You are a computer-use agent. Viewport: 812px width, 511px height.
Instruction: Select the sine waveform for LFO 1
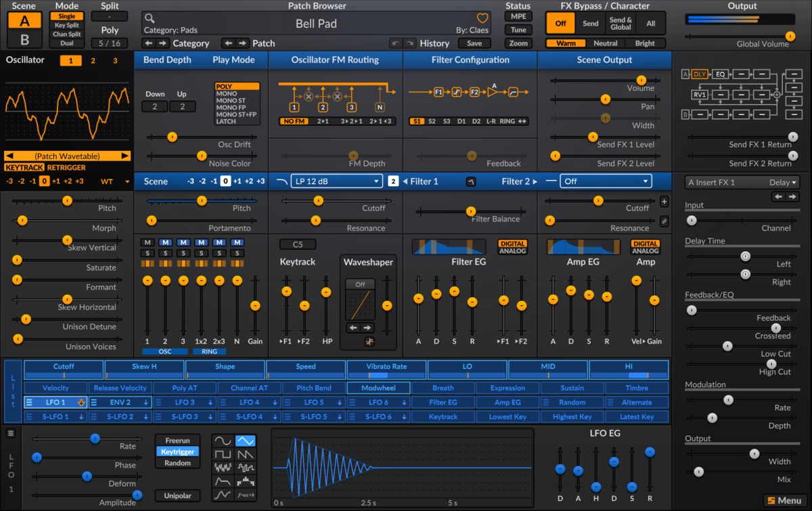(x=223, y=441)
